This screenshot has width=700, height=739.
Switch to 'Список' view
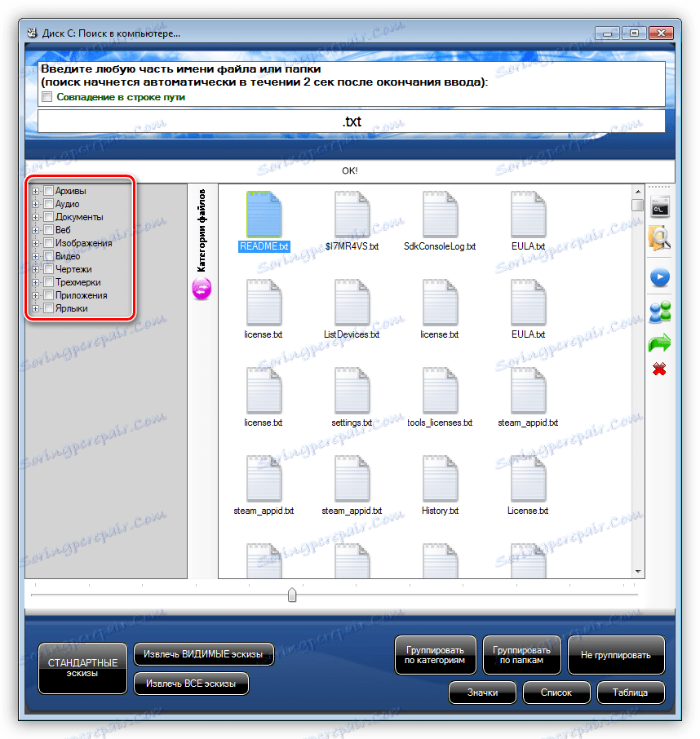coord(556,693)
